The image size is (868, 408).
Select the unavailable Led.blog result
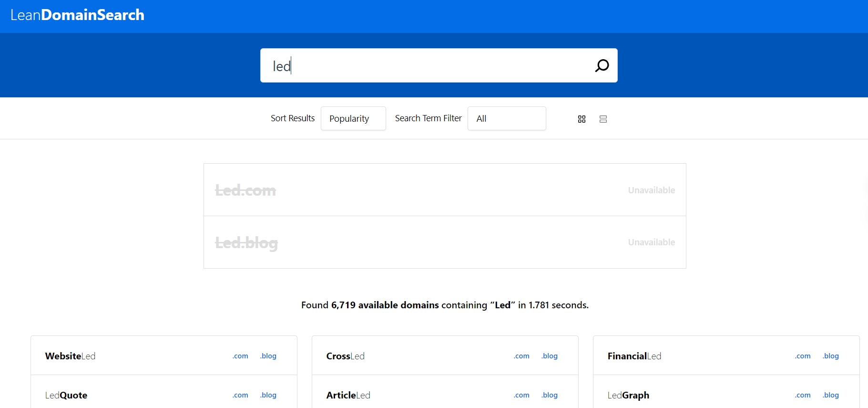445,242
